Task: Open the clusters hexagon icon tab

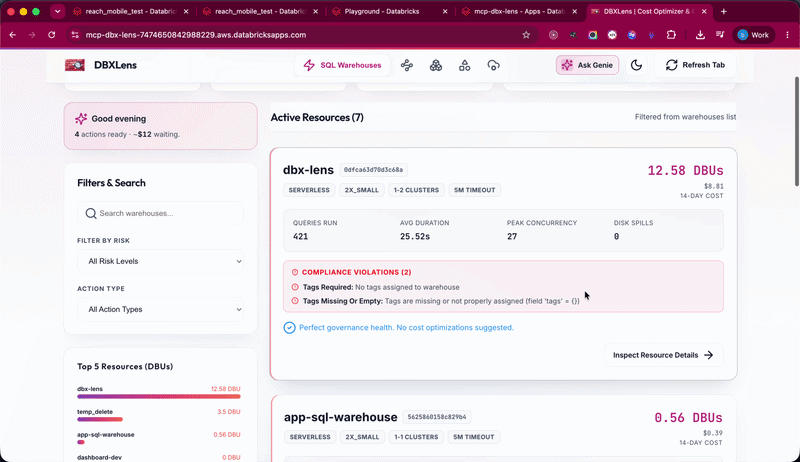Action: tap(436, 65)
